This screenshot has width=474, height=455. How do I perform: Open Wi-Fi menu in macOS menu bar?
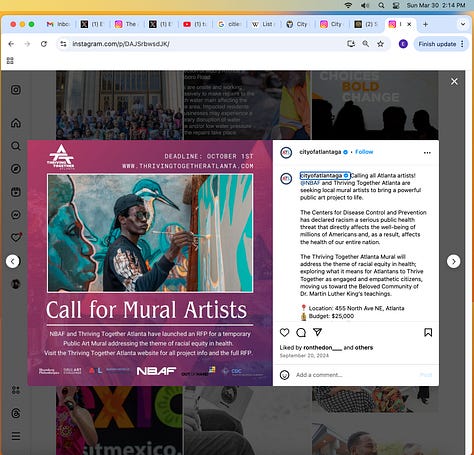click(x=348, y=5)
